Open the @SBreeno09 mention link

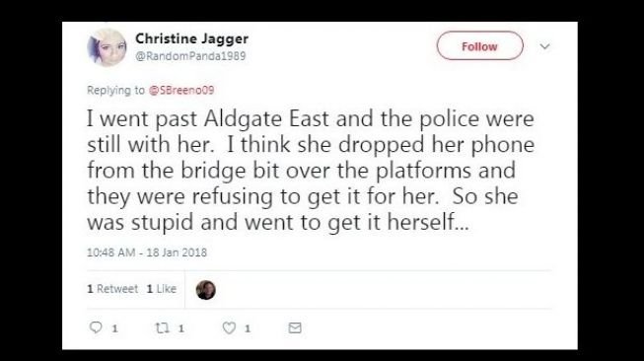point(181,91)
